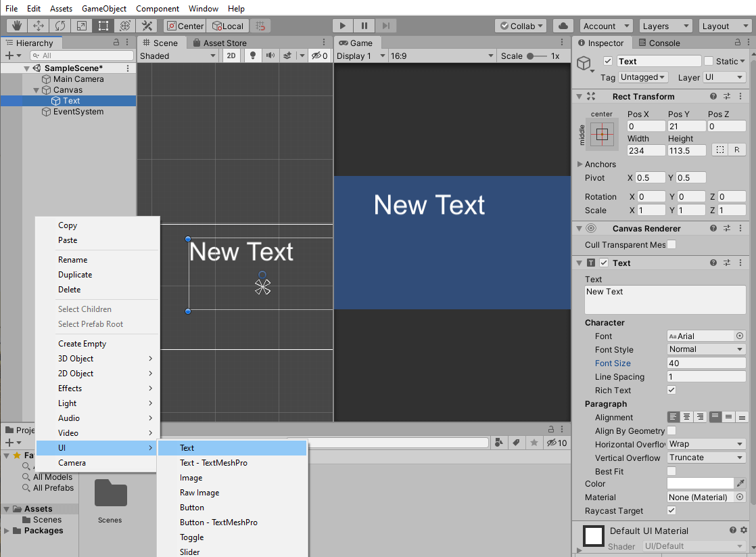This screenshot has height=557, width=756.
Task: Toggle the Static checkbox
Action: (x=709, y=61)
